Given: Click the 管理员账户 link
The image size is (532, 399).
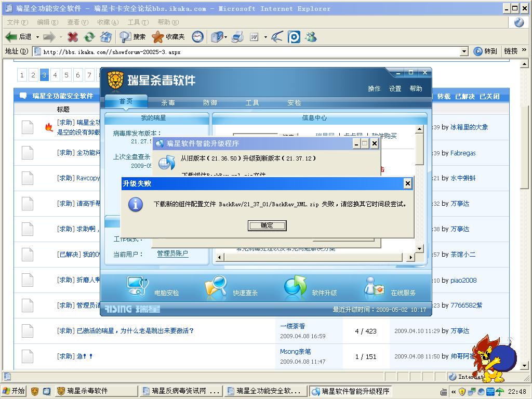Looking at the screenshot, I should point(172,254).
